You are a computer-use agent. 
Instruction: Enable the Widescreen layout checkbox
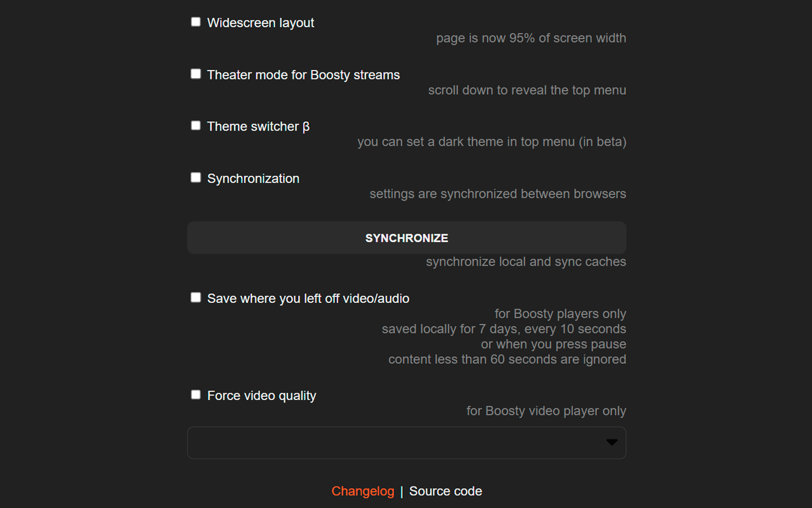coord(196,22)
